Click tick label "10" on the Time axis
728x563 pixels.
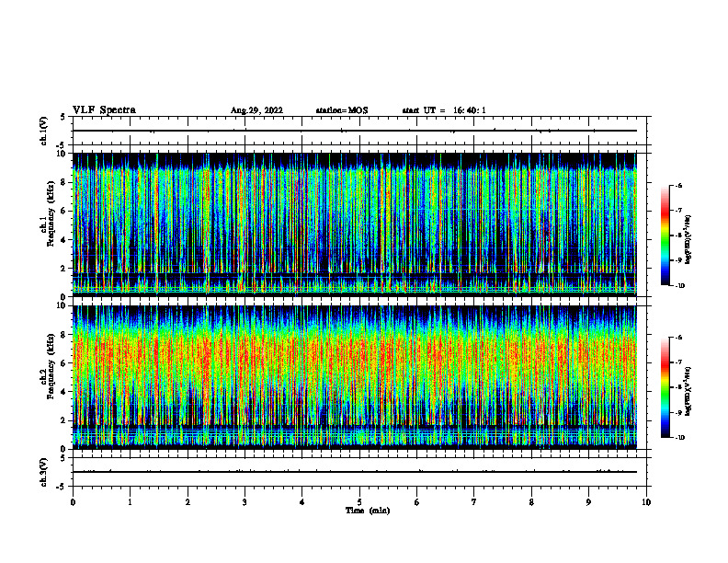click(x=646, y=502)
